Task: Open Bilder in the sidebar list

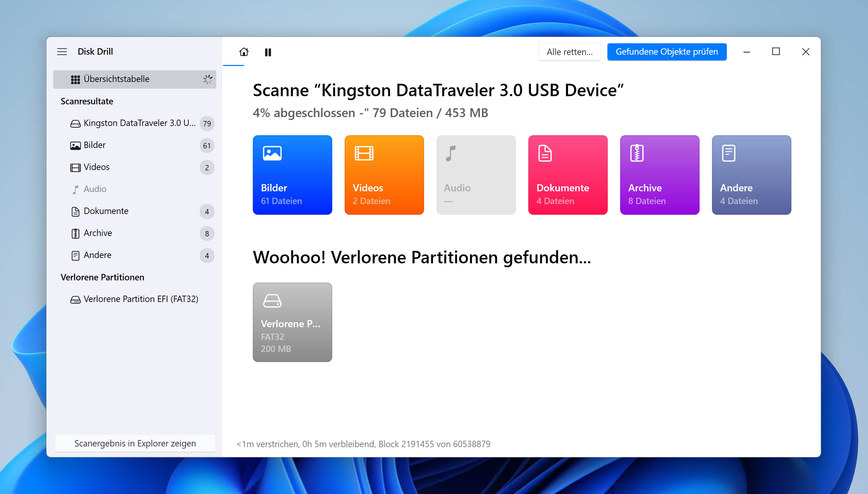Action: [135, 145]
